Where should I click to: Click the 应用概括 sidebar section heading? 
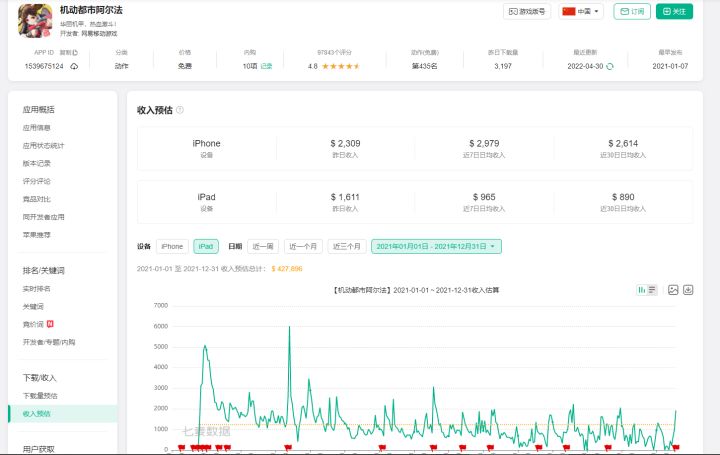[39, 109]
